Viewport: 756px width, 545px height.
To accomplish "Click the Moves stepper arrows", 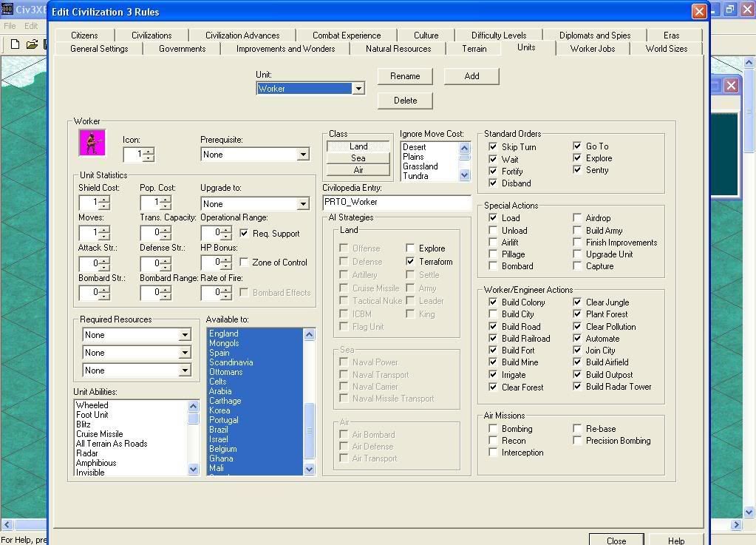I will (x=105, y=234).
